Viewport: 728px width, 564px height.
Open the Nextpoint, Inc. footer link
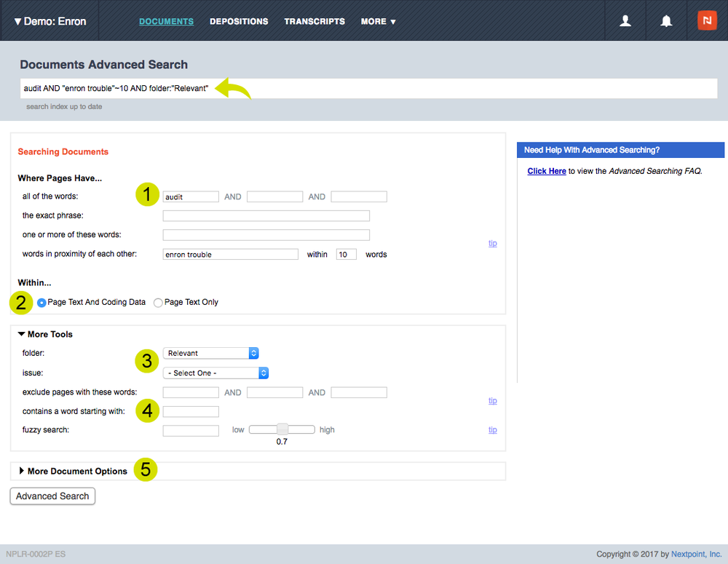[696, 555]
